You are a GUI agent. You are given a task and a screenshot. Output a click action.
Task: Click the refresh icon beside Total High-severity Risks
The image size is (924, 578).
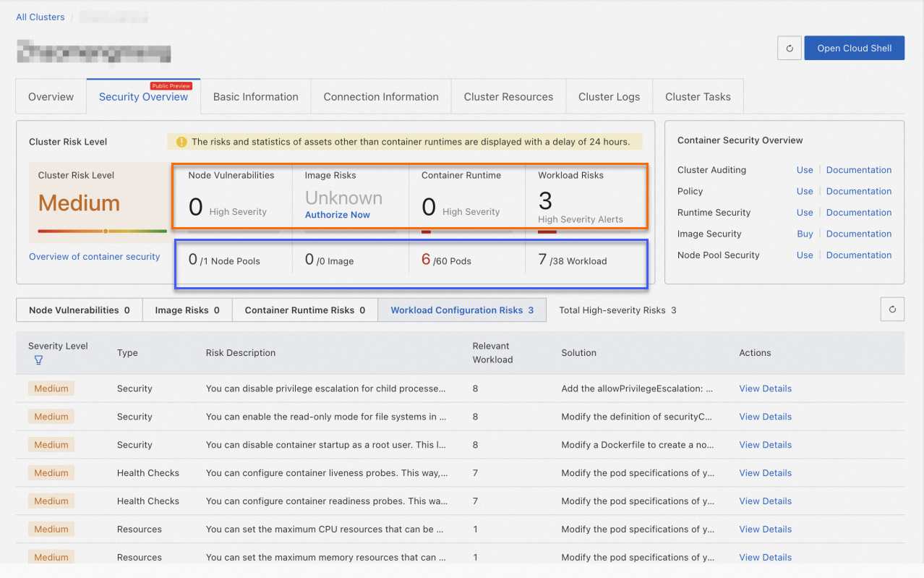click(x=892, y=310)
